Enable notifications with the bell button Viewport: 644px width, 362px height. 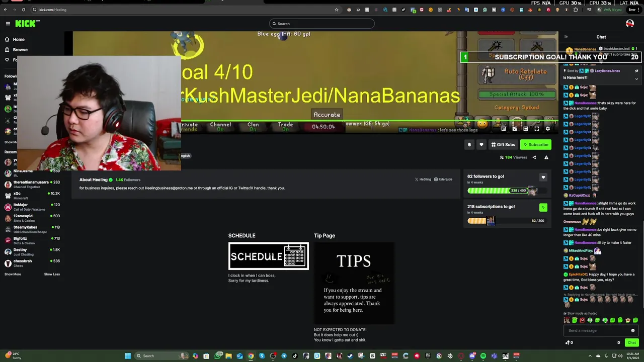[x=469, y=145]
